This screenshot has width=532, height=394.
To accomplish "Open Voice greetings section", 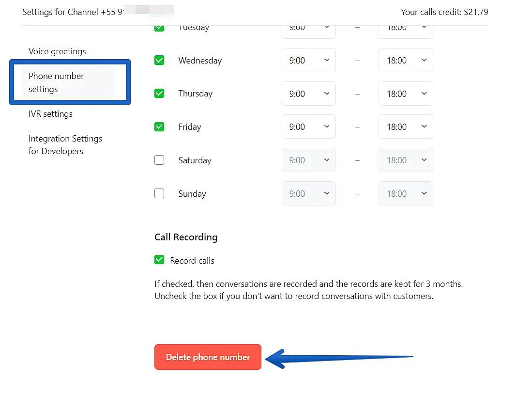I will tap(57, 51).
